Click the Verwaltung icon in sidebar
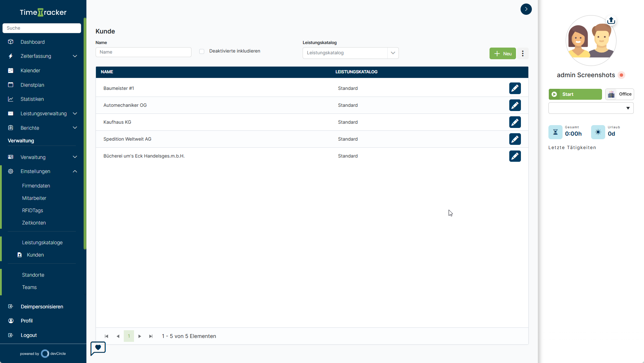Image resolution: width=644 pixels, height=363 pixels. tap(11, 157)
